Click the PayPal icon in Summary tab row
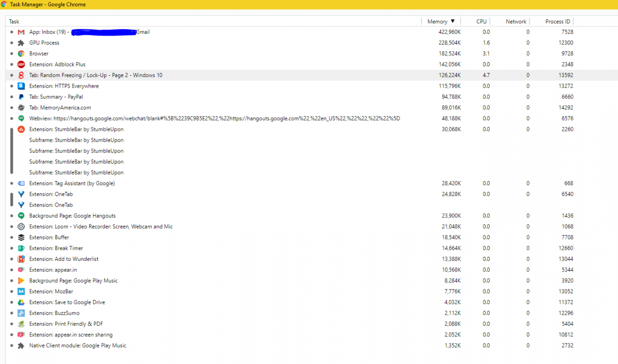Viewport: 618px width, 364px height. 21,97
